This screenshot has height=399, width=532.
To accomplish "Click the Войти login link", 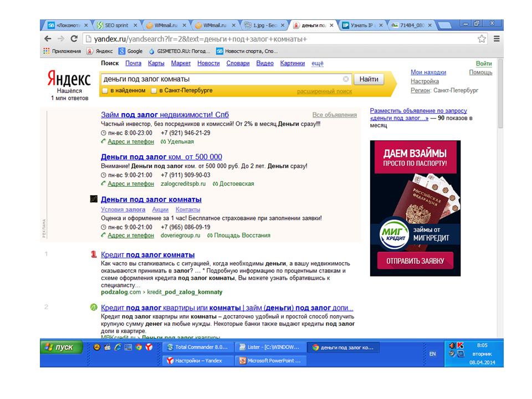I will (x=484, y=64).
